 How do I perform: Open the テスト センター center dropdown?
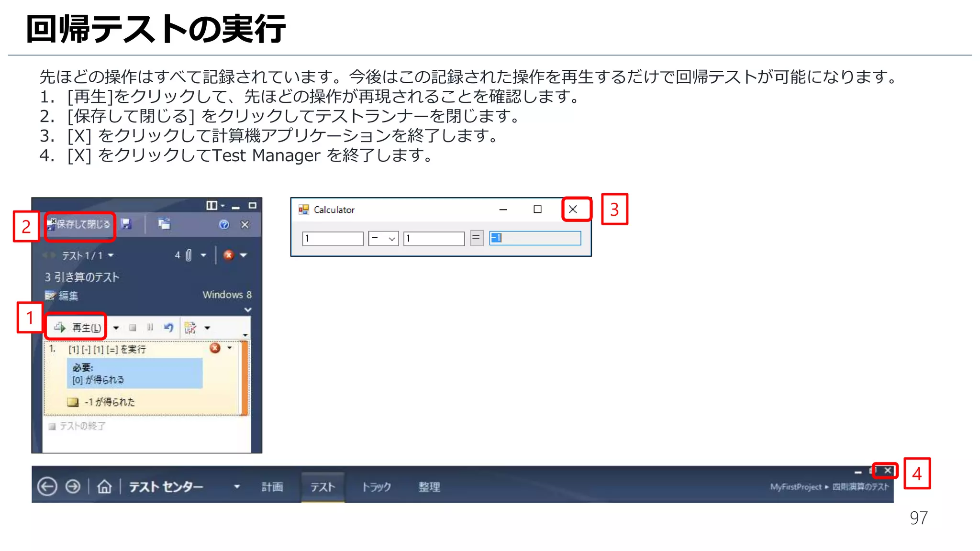(237, 487)
